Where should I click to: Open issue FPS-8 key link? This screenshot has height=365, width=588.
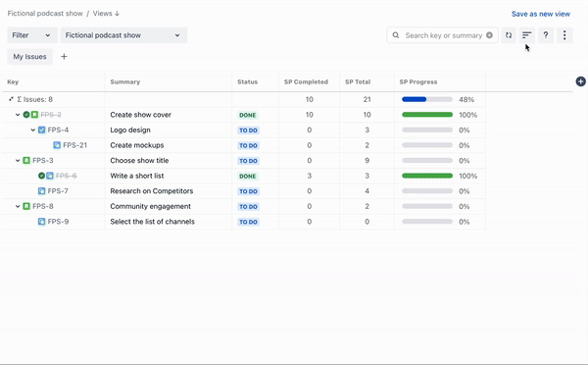click(43, 206)
